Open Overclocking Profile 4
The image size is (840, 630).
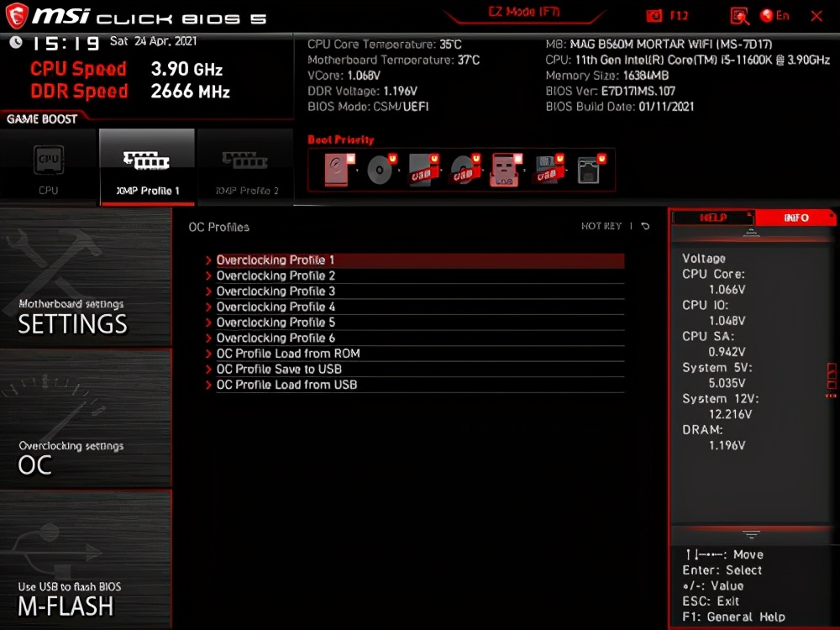pyautogui.click(x=420, y=307)
